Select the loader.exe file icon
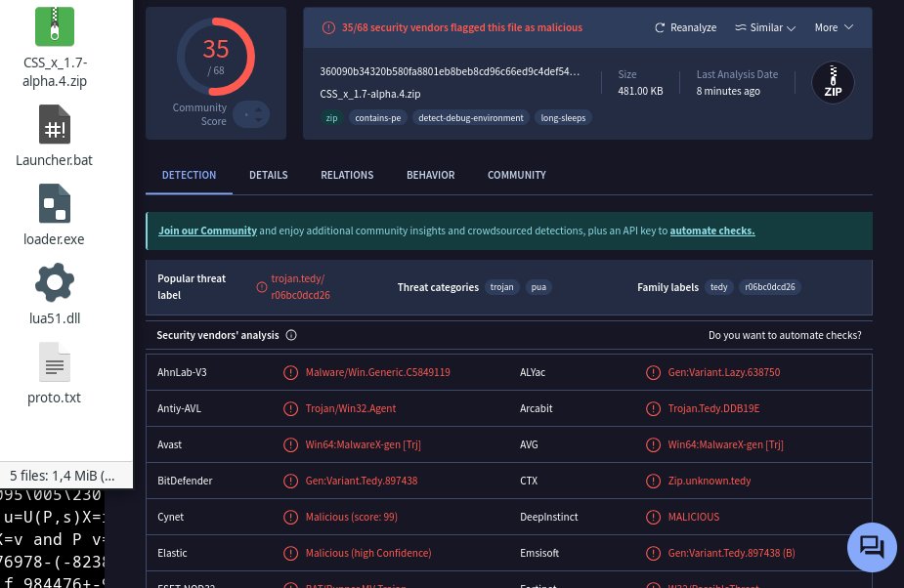 [x=54, y=203]
